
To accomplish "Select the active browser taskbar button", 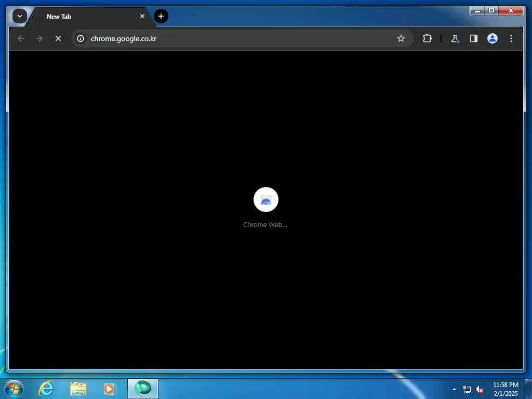I will (x=143, y=389).
